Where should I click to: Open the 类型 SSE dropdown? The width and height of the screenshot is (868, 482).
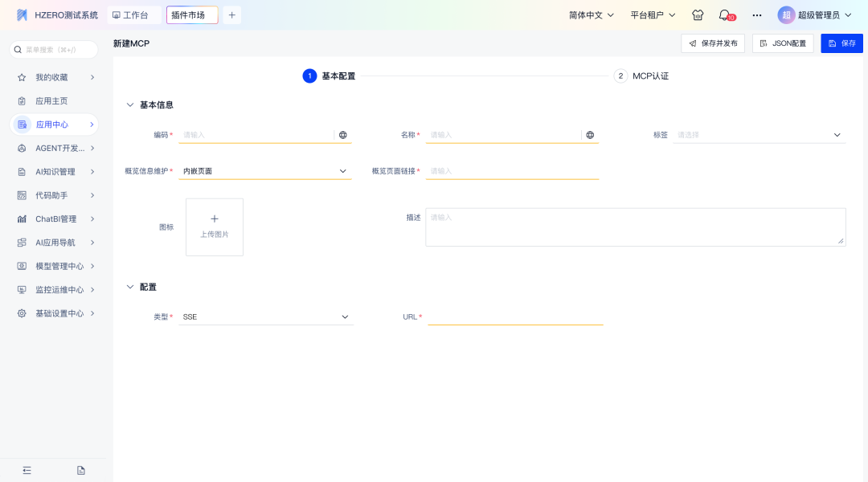tap(265, 317)
